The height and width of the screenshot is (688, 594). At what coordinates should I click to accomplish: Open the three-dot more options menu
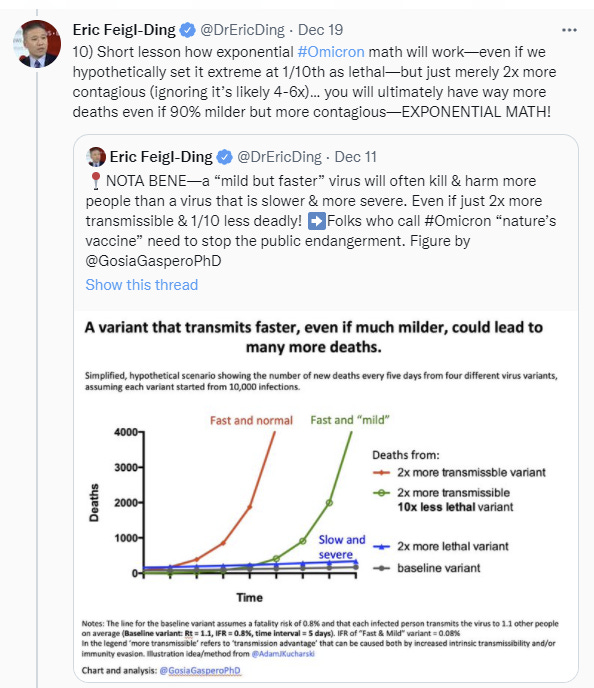click(569, 30)
